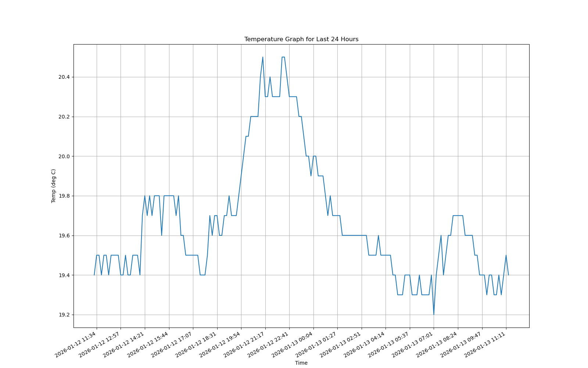
Task: Click the 'Time' x-axis label
Action: point(301,362)
